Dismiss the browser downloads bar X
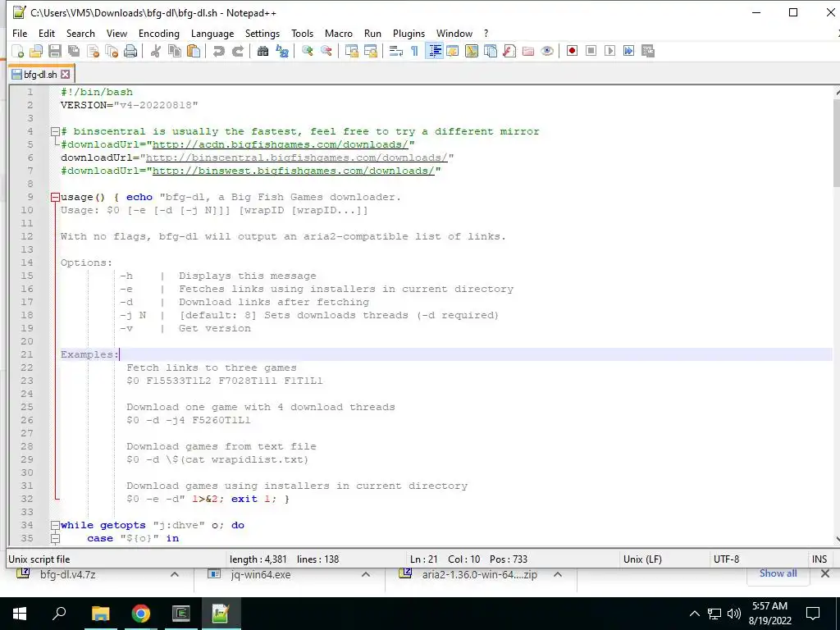The image size is (840, 630). [825, 573]
